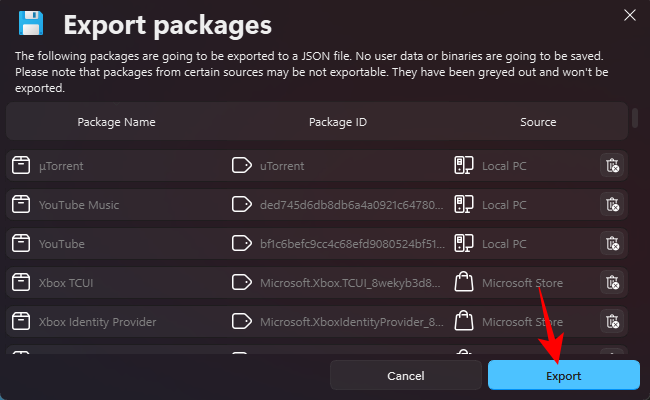The width and height of the screenshot is (650, 400).
Task: Remove YouTube package using trash icon
Action: [612, 244]
